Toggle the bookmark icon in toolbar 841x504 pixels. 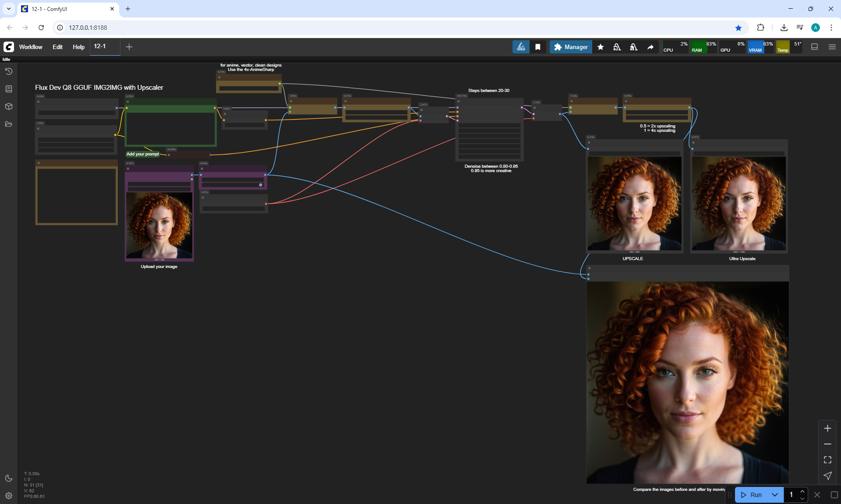pos(538,47)
